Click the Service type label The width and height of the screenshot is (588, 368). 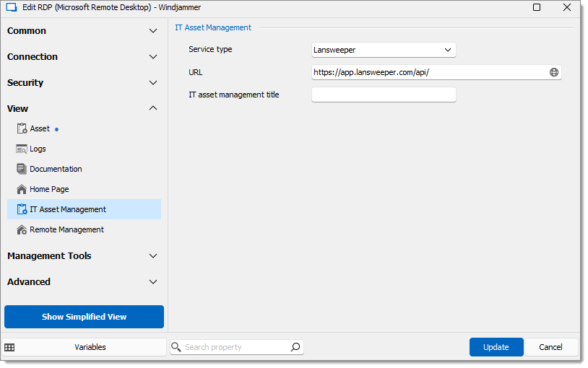(210, 50)
